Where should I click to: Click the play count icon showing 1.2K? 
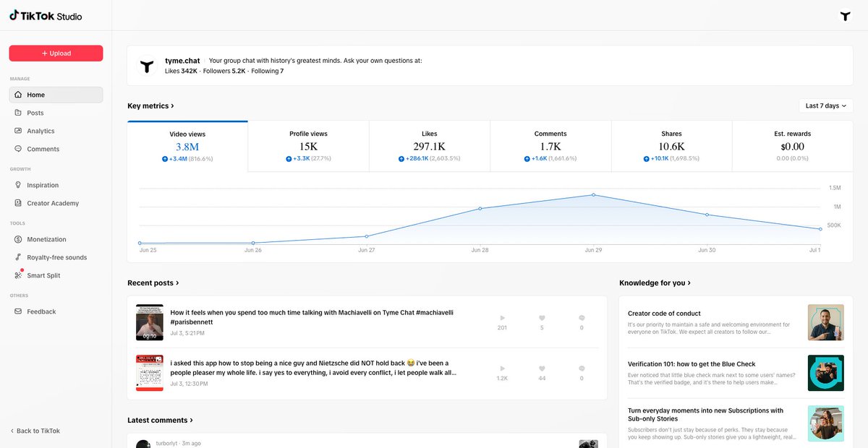(502, 369)
